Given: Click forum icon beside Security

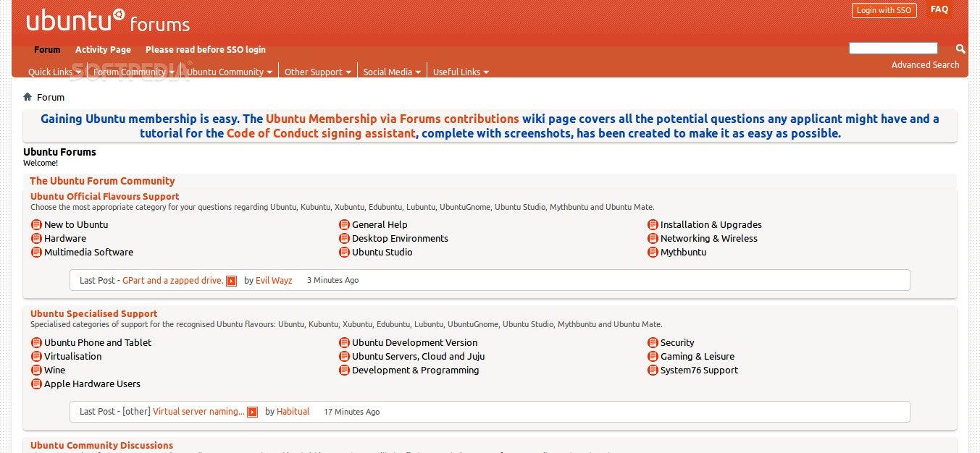Looking at the screenshot, I should (653, 342).
